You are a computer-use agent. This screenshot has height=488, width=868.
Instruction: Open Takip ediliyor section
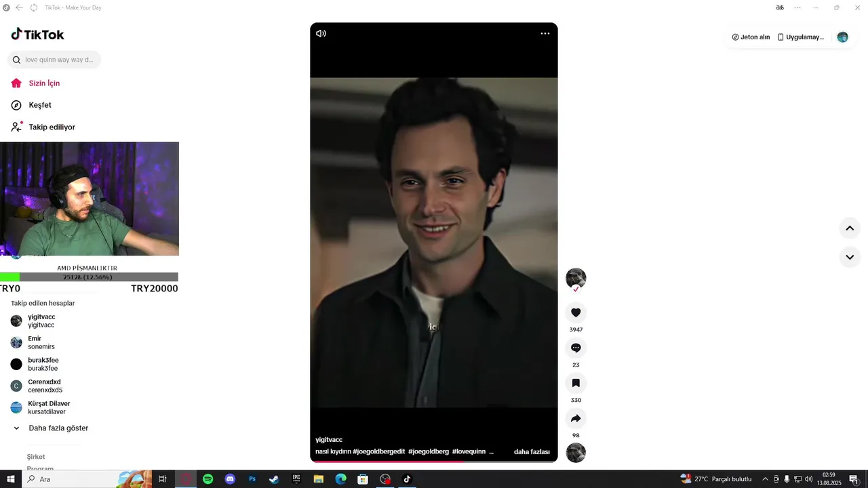point(52,127)
